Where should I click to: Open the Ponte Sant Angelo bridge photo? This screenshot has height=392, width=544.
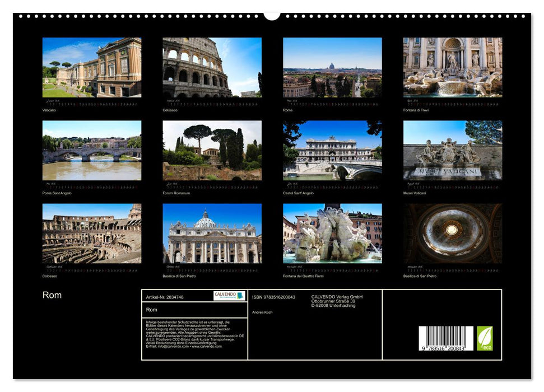[x=92, y=151]
